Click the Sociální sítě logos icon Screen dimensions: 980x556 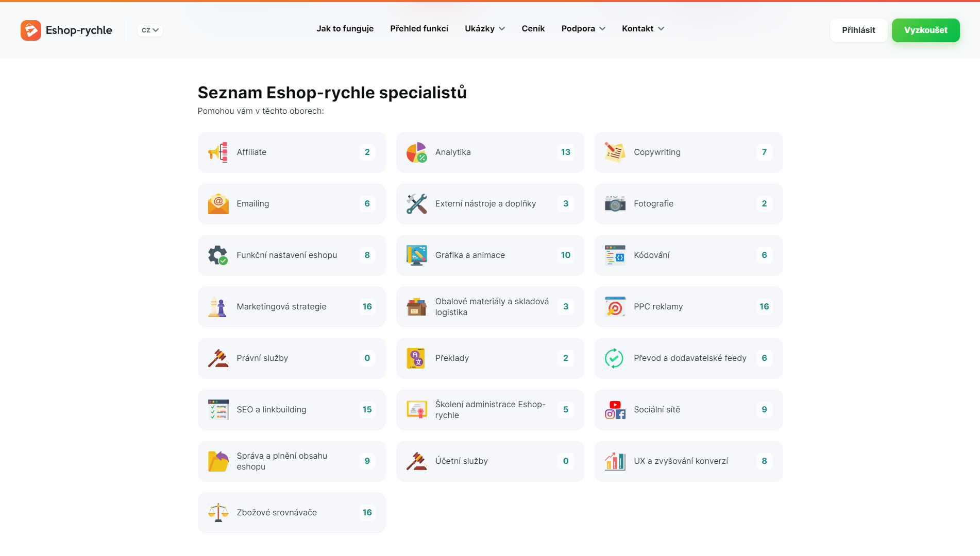click(615, 410)
